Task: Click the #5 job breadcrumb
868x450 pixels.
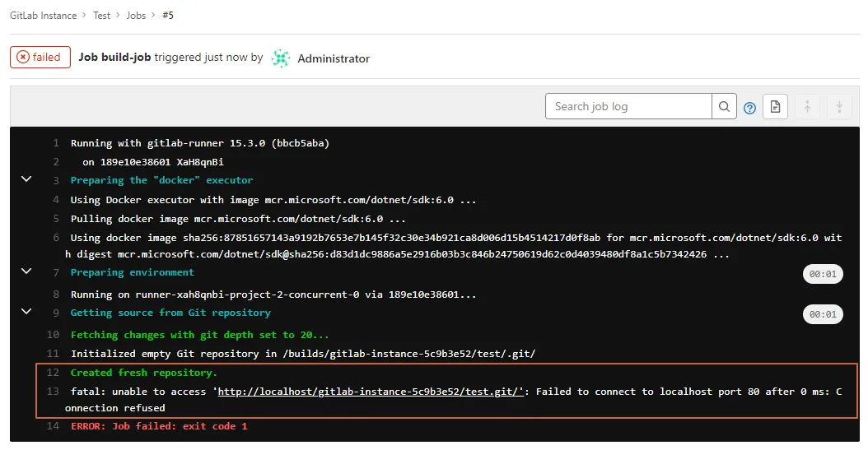Action: coord(167,16)
